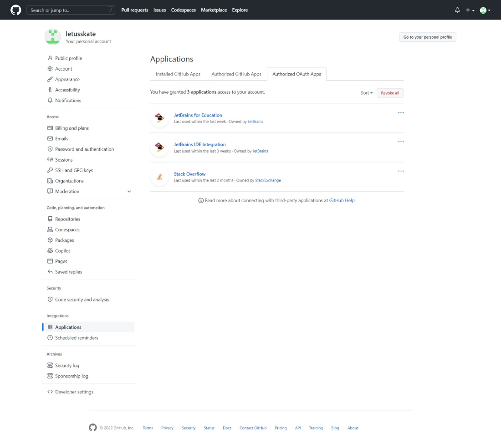The height and width of the screenshot is (448, 501).
Task: Open the plus create-new dropdown
Action: tap(470, 10)
